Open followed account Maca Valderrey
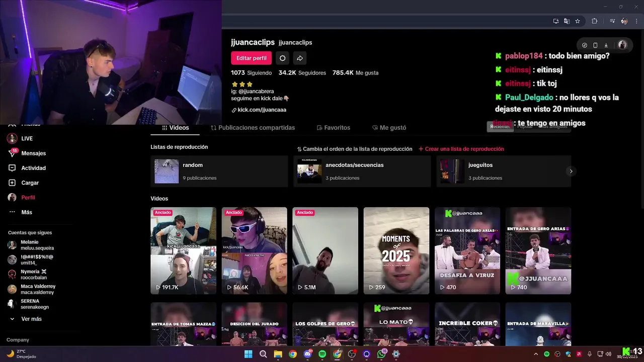The width and height of the screenshot is (644, 362). point(31,289)
